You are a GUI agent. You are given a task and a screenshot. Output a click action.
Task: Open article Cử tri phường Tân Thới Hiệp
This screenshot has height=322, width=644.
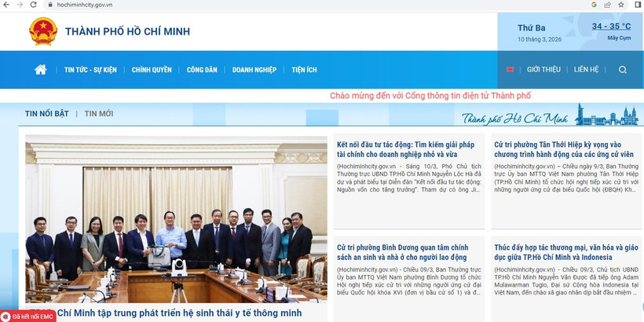[564, 149]
